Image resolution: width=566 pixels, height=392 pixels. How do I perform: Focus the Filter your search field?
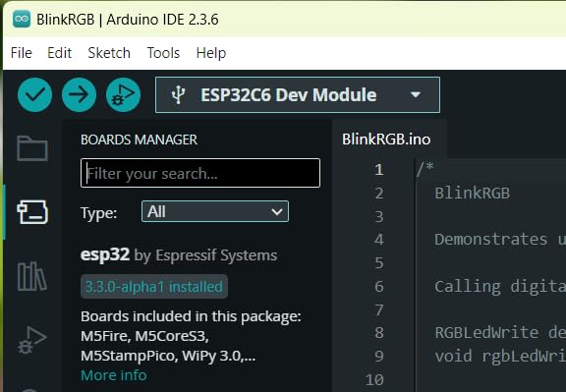click(x=200, y=173)
